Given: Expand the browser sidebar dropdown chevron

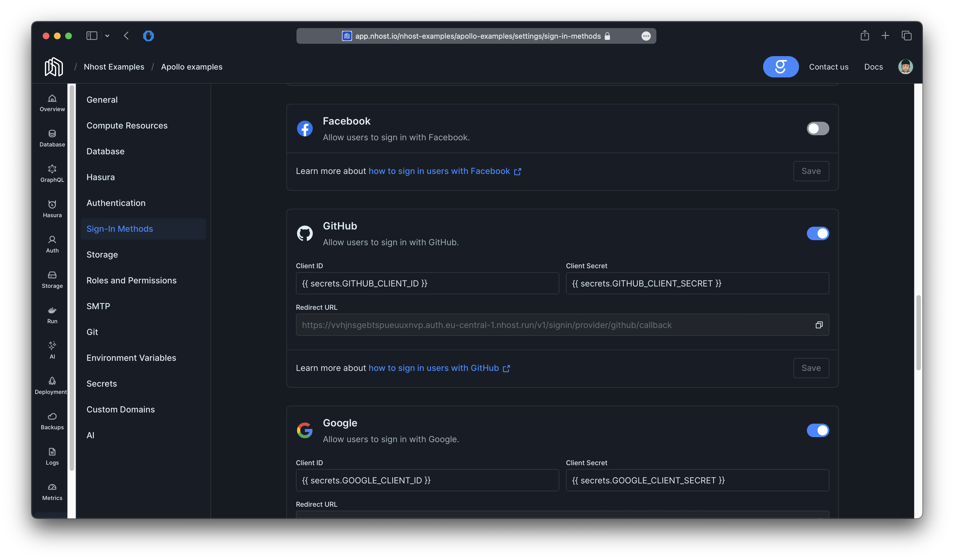Looking at the screenshot, I should [107, 36].
